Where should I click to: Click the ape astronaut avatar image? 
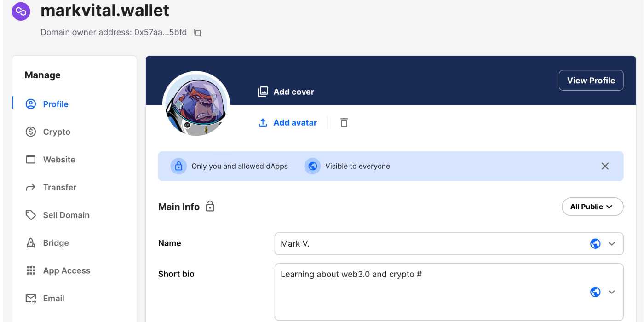click(196, 105)
